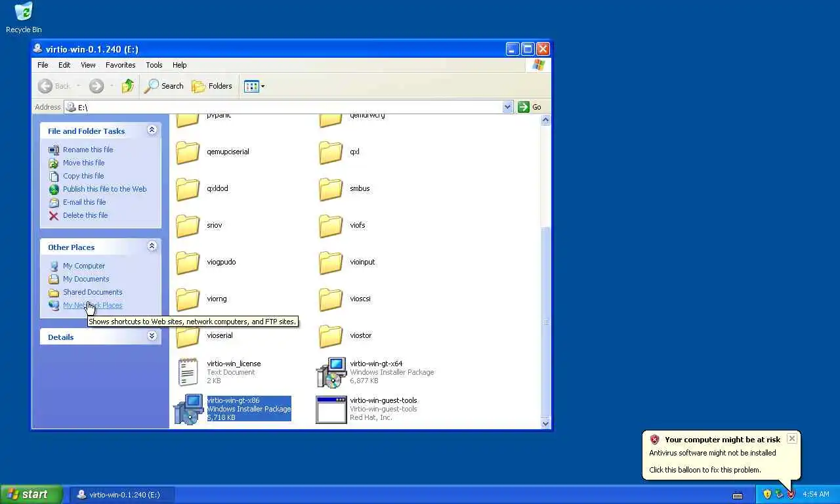This screenshot has width=840, height=504.
Task: Click Delete this file link
Action: (85, 215)
